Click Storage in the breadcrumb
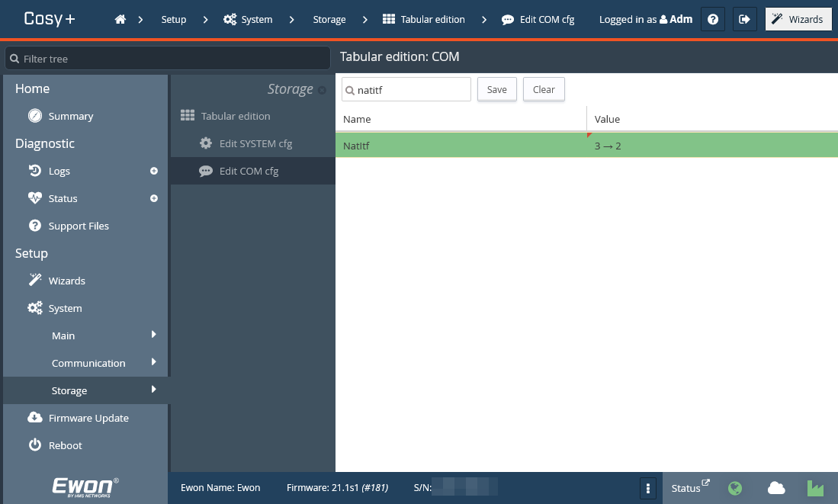The height and width of the screenshot is (504, 838). pos(329,19)
